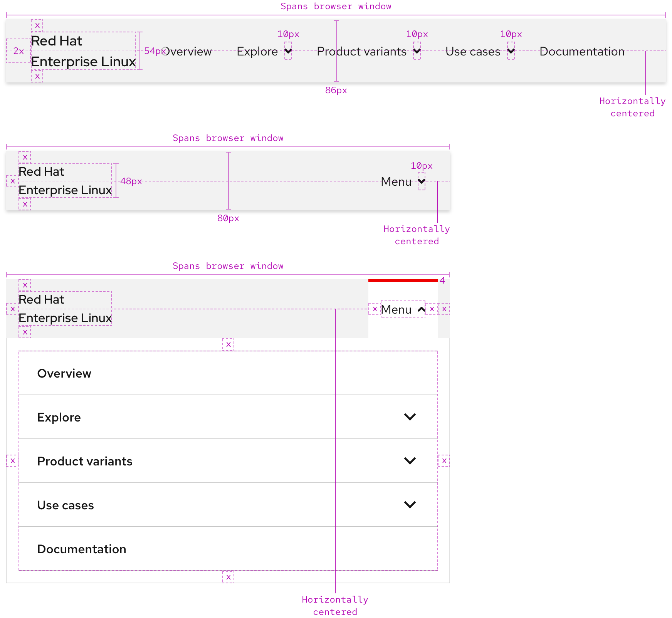The height and width of the screenshot is (618, 672).
Task: Select Product variants row in the mobile menu
Action: pos(85,460)
